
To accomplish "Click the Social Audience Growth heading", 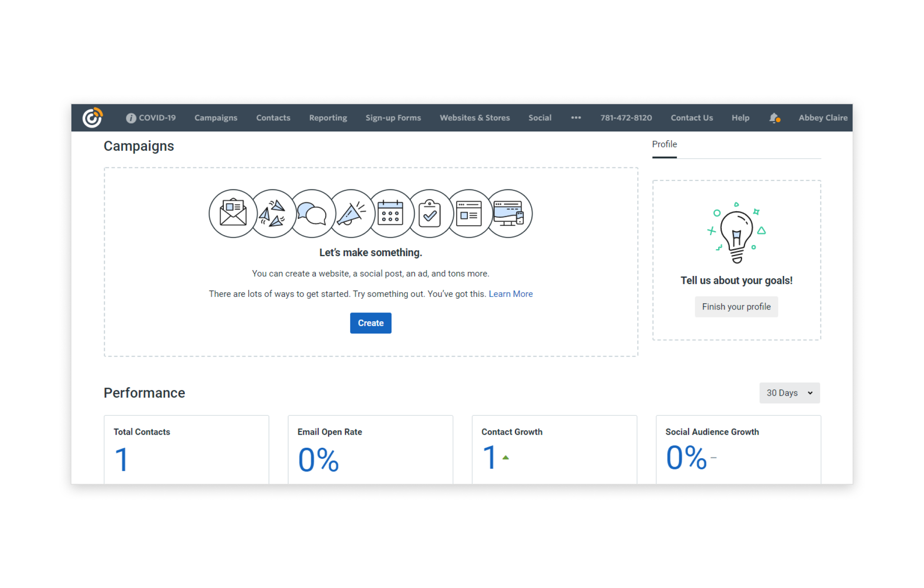I will 712,432.
